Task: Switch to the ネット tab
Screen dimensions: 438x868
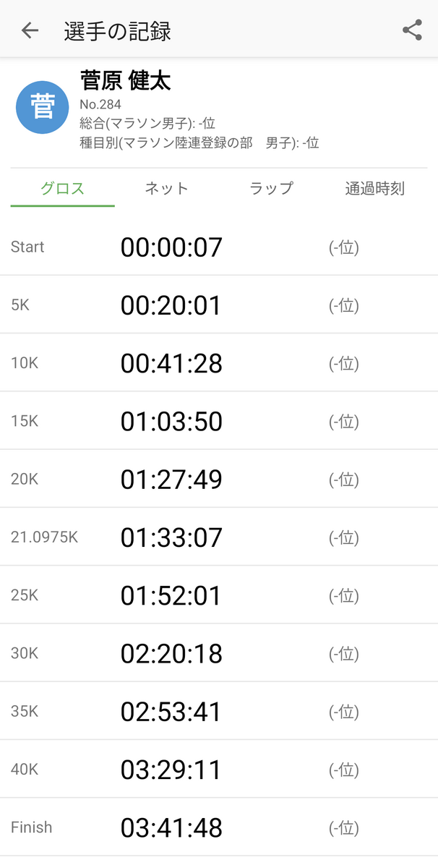Action: (x=167, y=189)
